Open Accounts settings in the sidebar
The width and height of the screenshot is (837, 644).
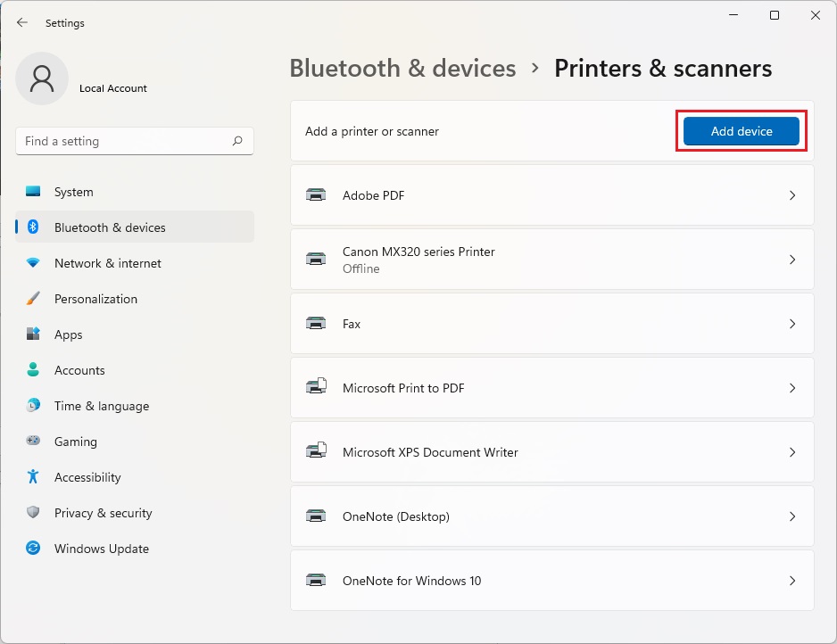(79, 370)
